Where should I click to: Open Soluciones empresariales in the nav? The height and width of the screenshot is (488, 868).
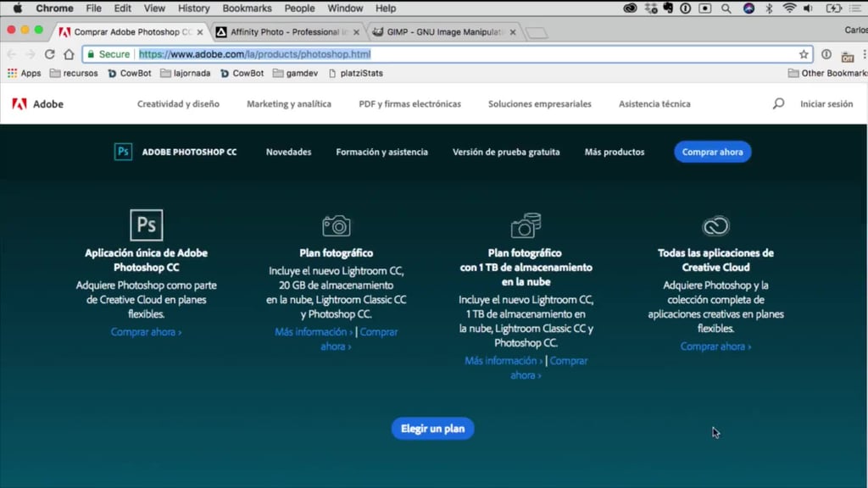pos(540,104)
